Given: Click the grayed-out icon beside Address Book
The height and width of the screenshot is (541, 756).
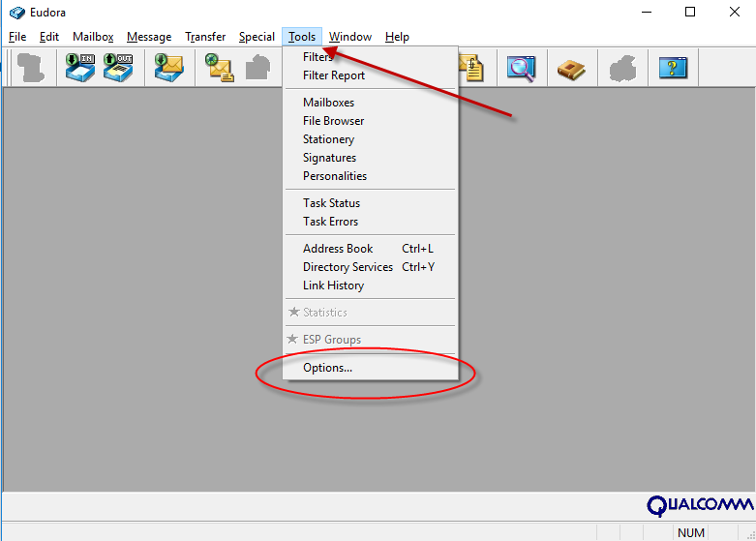Looking at the screenshot, I should click(622, 69).
